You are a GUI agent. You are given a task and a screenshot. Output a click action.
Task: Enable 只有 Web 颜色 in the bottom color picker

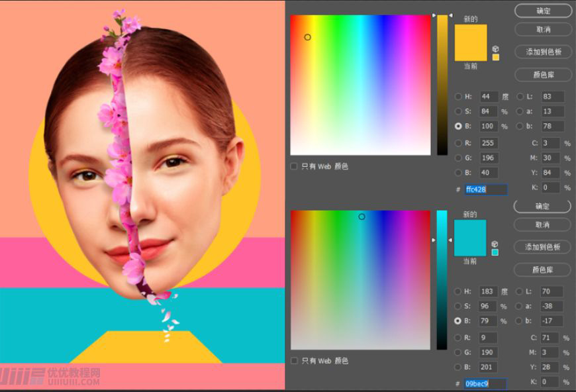pyautogui.click(x=293, y=361)
